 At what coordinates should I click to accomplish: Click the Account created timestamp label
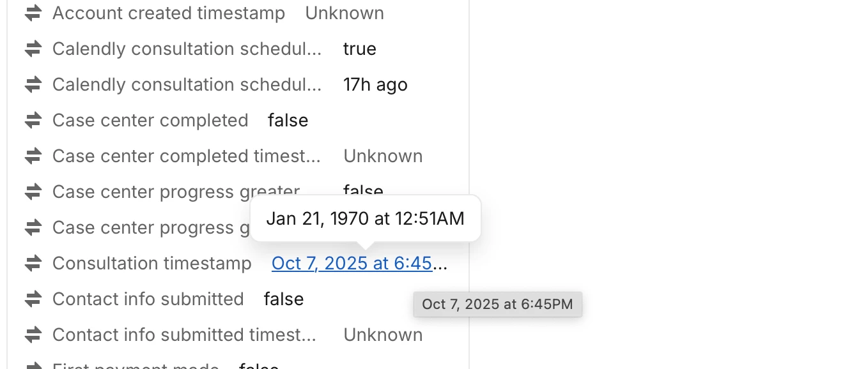click(x=169, y=13)
